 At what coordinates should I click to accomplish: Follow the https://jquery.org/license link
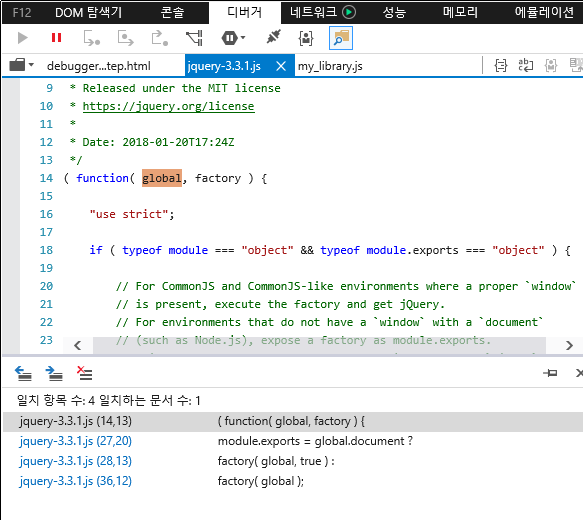[x=168, y=106]
